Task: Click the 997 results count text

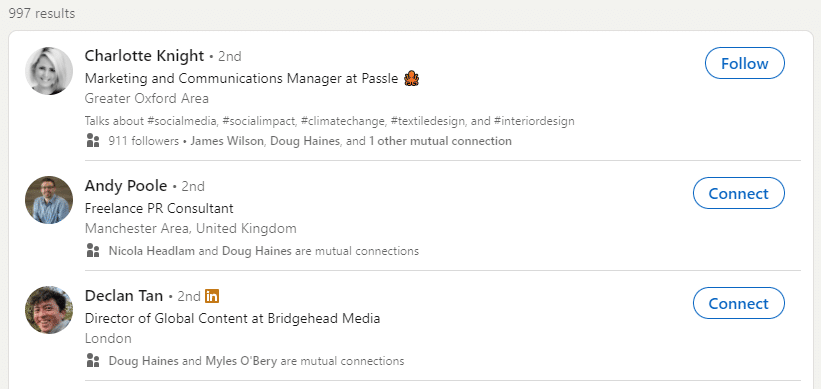Action: pos(42,13)
